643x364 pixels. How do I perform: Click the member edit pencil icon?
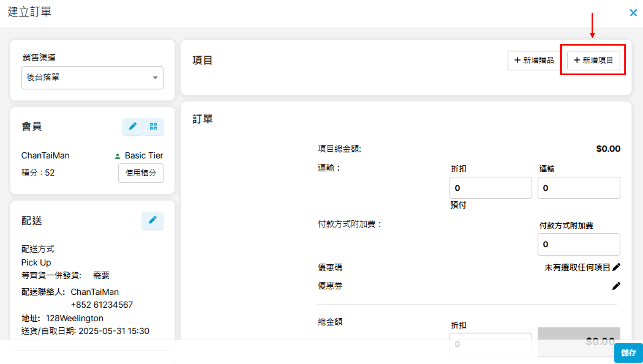(x=133, y=126)
